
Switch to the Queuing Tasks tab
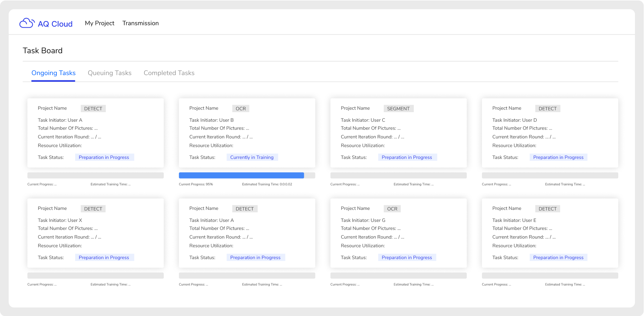pyautogui.click(x=110, y=73)
